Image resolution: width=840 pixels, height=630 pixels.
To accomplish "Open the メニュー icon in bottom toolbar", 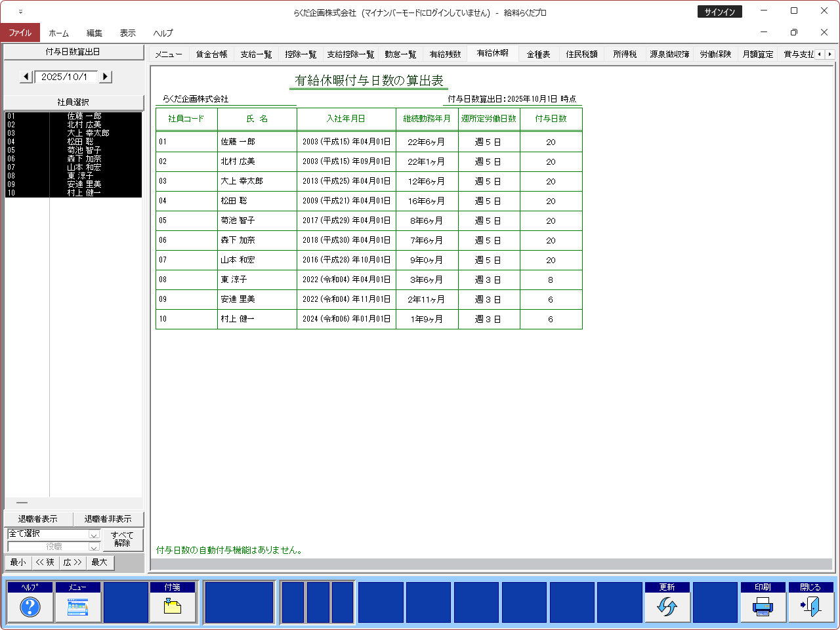I will tap(77, 607).
